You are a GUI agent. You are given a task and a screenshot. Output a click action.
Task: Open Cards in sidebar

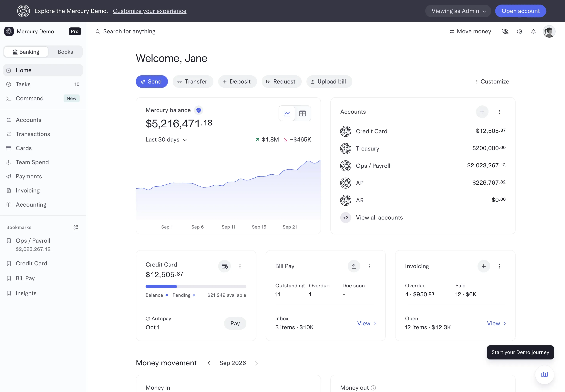[43, 148]
